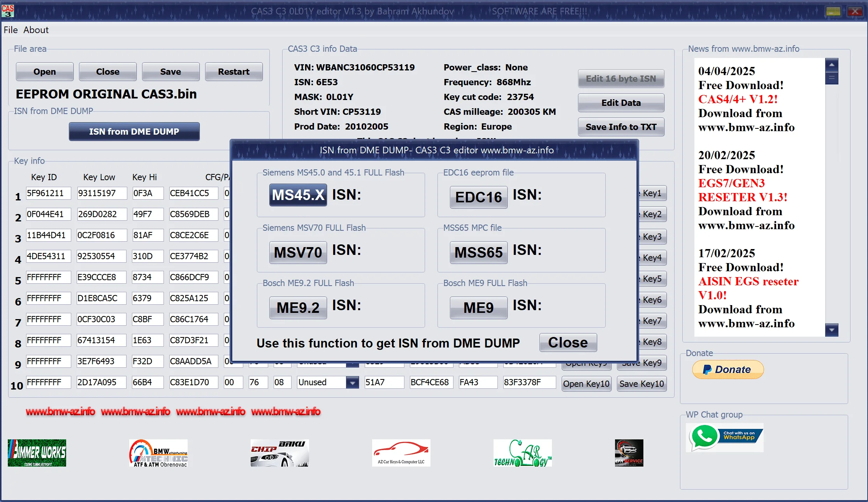
Task: Click row 10 field FA43
Action: (478, 382)
